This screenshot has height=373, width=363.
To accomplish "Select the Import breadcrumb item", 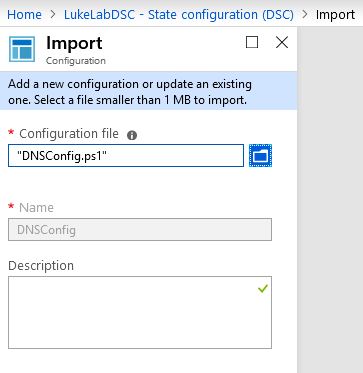I will coord(335,15).
